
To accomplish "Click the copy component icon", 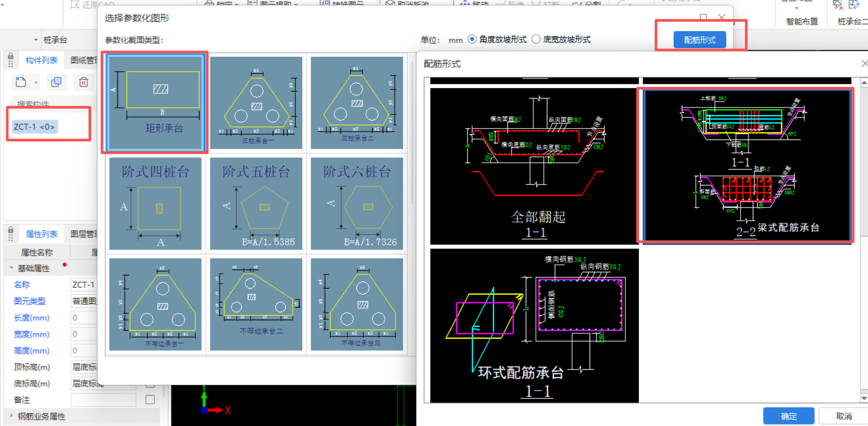I will click(x=56, y=82).
